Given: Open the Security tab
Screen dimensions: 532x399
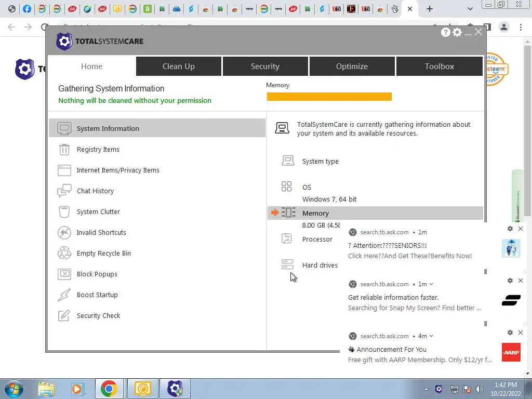Looking at the screenshot, I should (265, 66).
